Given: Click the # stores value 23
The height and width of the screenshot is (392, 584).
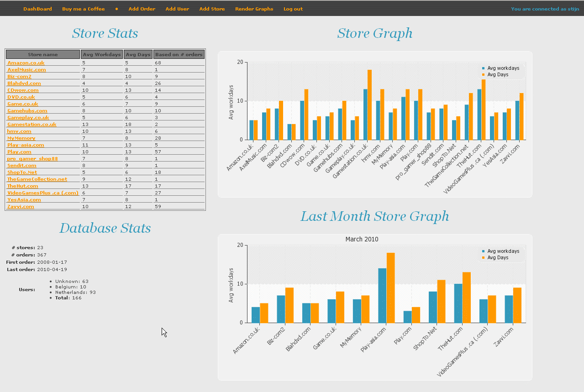Looking at the screenshot, I should pyautogui.click(x=40, y=248).
